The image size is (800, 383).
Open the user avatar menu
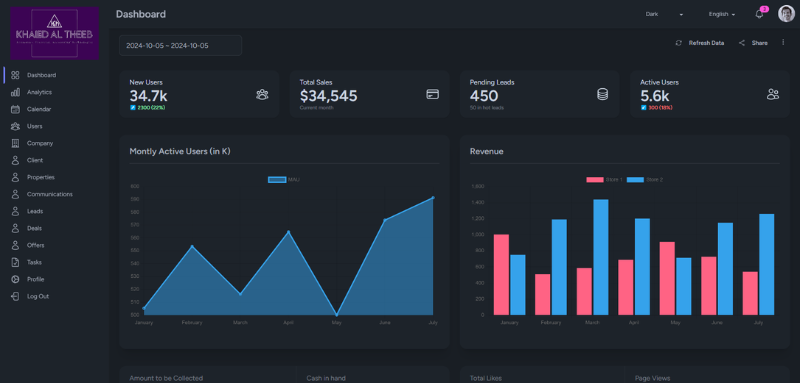point(786,14)
